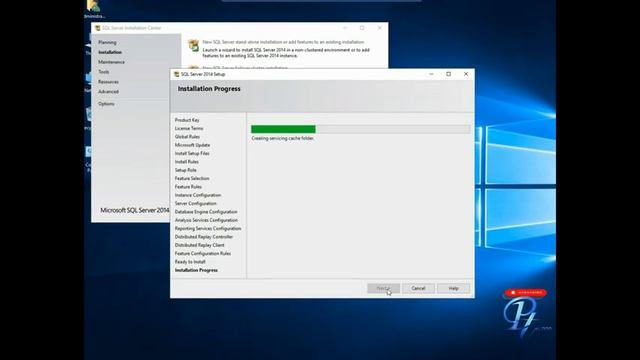Select Distributed Replay Client step

pyautogui.click(x=200, y=245)
